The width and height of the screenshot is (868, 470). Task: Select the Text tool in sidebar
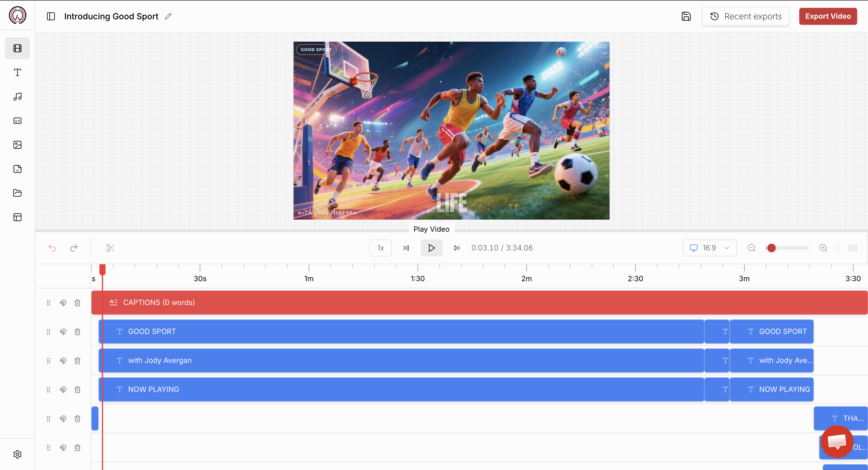(x=17, y=72)
